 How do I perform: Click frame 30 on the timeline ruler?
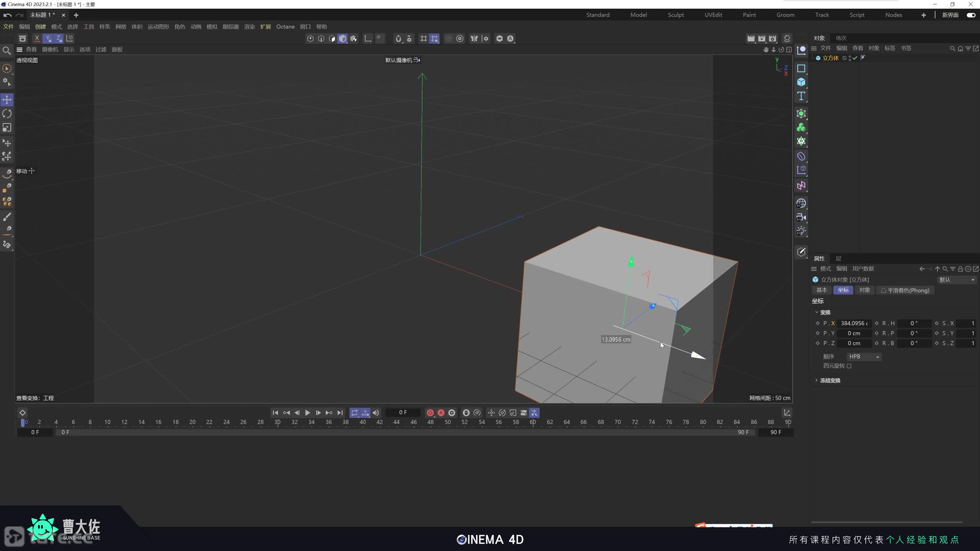pos(278,422)
